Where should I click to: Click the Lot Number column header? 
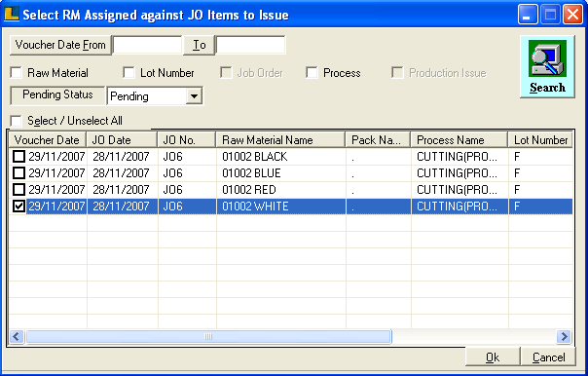pos(540,140)
